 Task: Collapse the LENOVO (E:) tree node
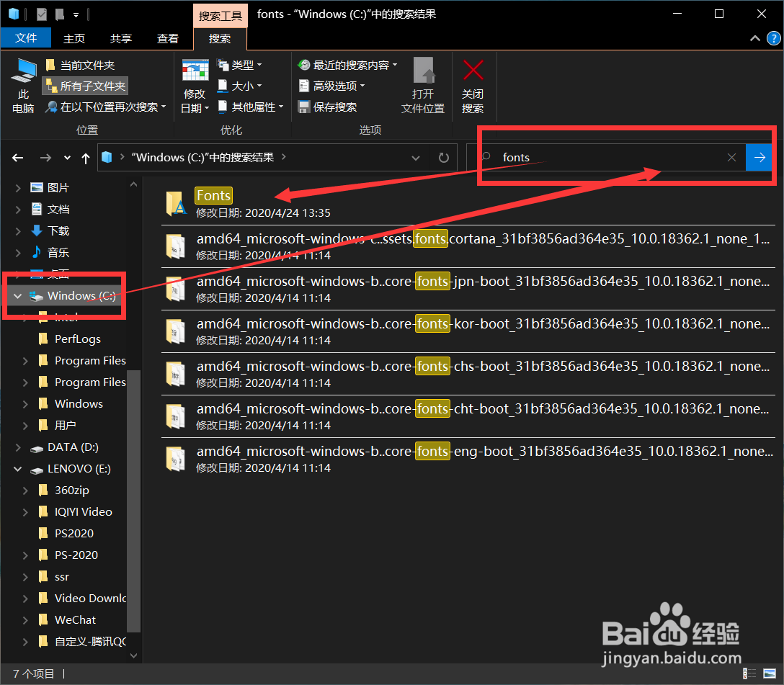pyautogui.click(x=17, y=469)
